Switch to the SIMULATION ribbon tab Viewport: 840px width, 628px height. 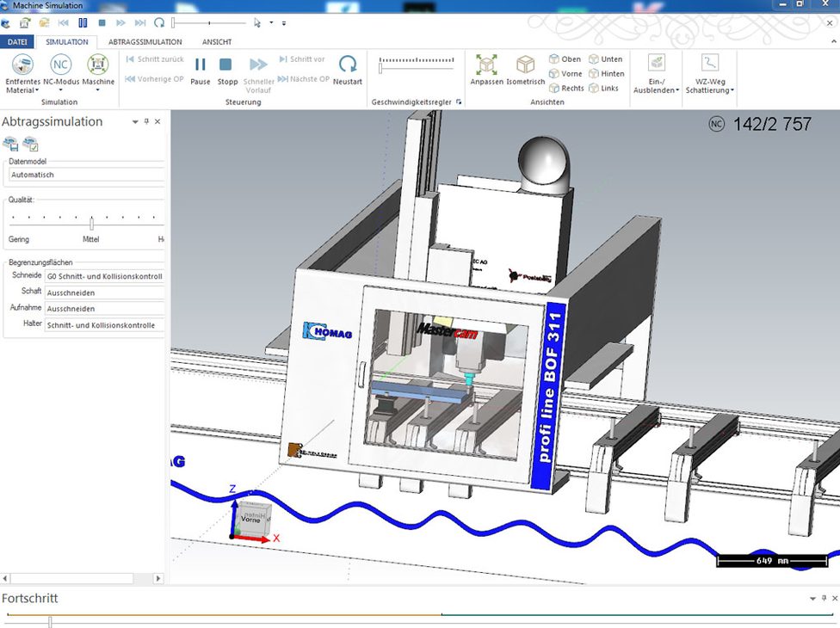coord(67,42)
